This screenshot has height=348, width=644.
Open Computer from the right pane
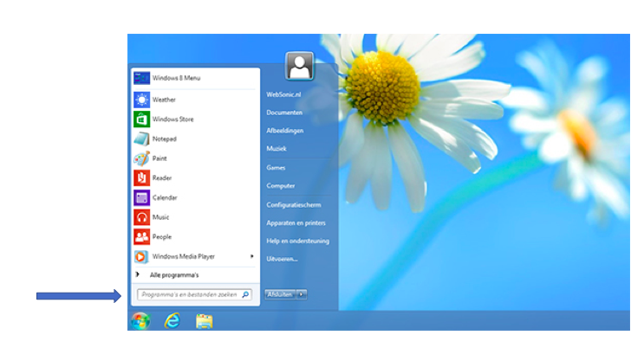click(x=281, y=186)
